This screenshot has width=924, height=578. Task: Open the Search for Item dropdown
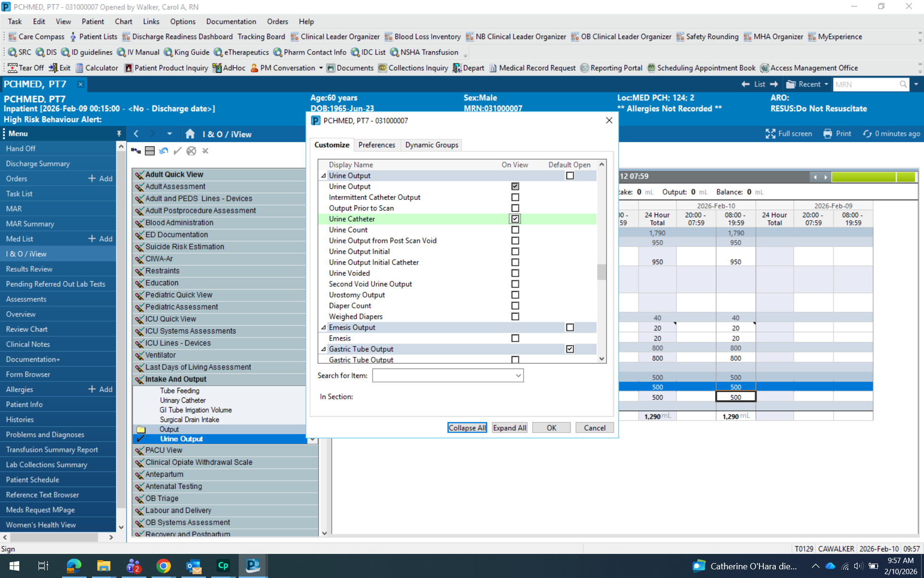tap(518, 376)
